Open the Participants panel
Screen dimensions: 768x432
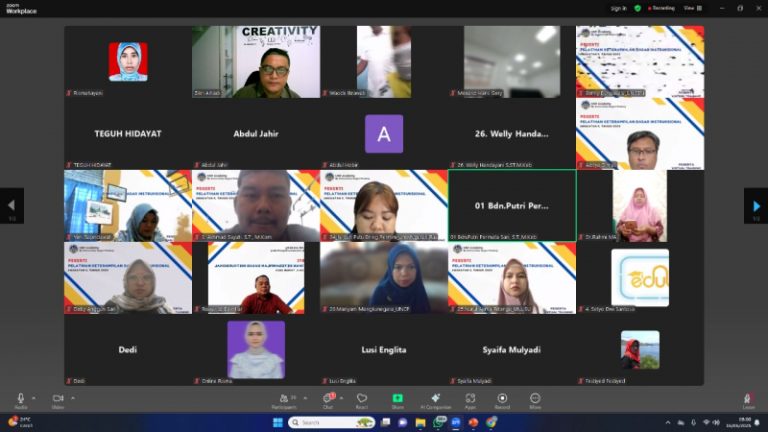(x=285, y=400)
